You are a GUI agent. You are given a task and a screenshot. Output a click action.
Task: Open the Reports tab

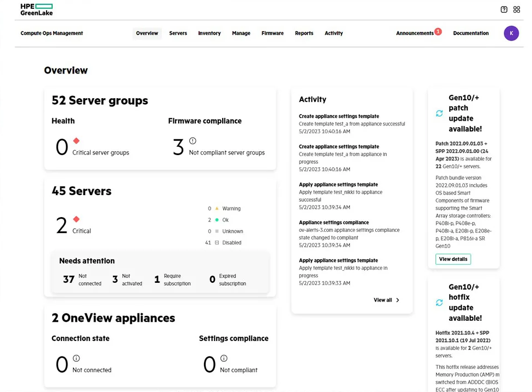[304, 33]
